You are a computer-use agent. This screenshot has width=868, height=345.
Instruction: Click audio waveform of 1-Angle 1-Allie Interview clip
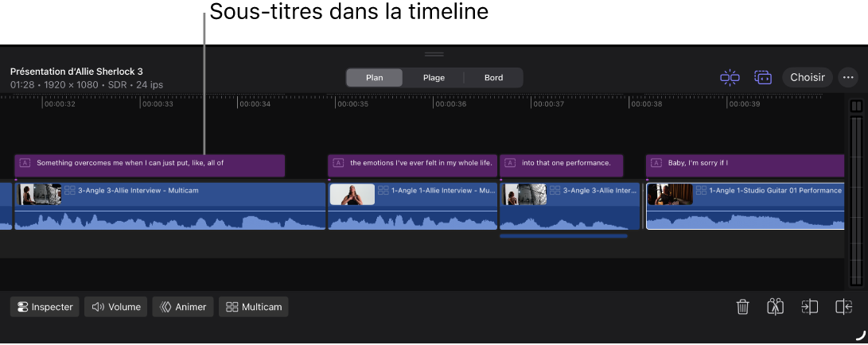tap(412, 222)
